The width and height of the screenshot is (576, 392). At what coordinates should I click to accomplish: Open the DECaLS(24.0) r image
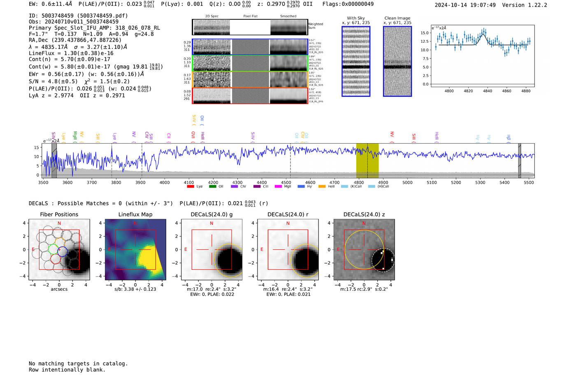pos(288,250)
